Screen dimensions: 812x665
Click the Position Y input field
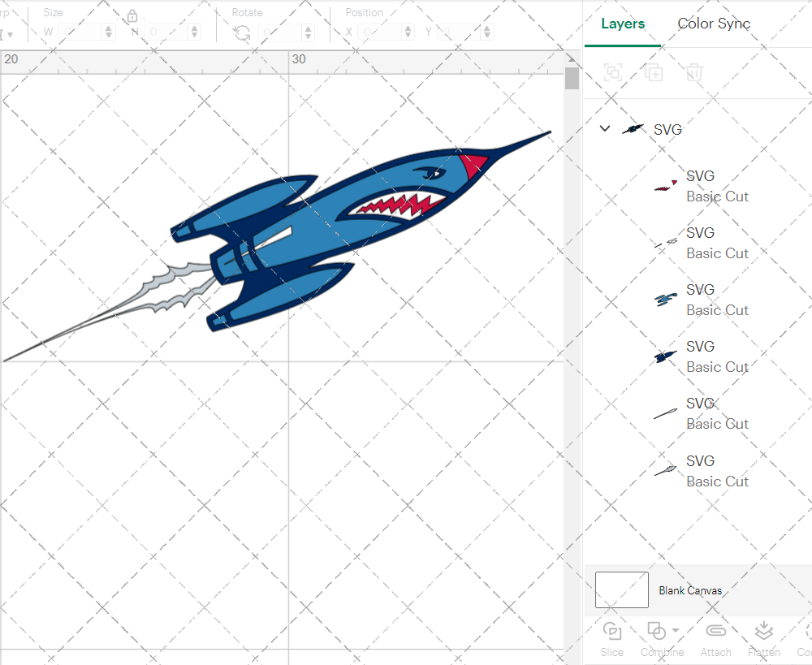point(459,32)
